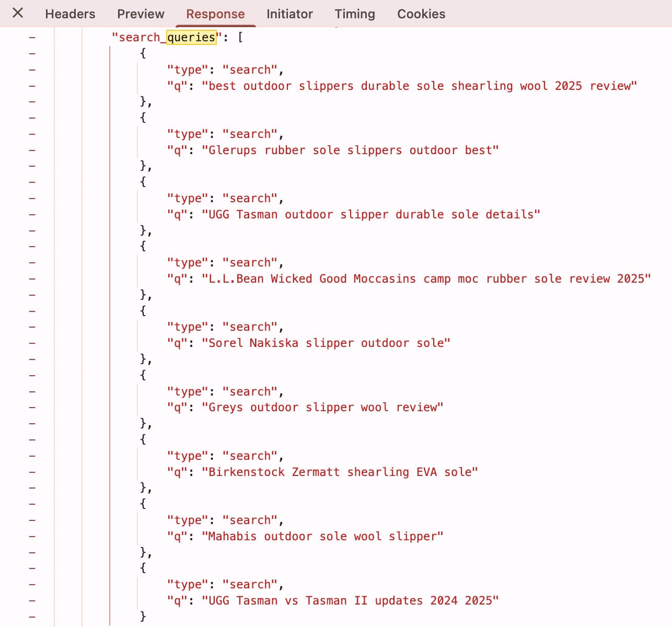Screen dimensions: 672x627
Task: Go to the Cookies tab
Action: 421,14
